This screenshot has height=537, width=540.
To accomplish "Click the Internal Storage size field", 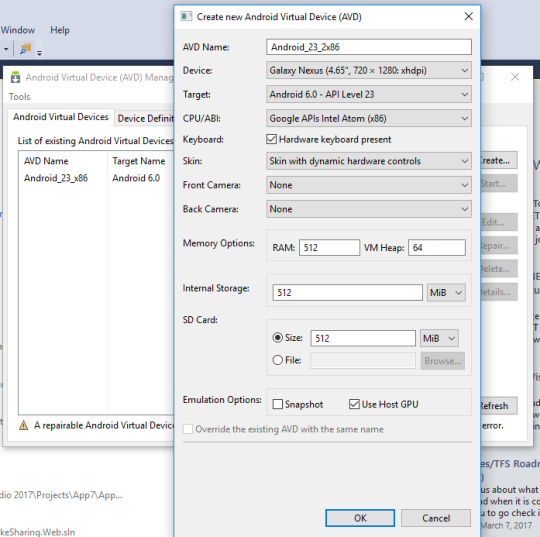I will point(347,292).
